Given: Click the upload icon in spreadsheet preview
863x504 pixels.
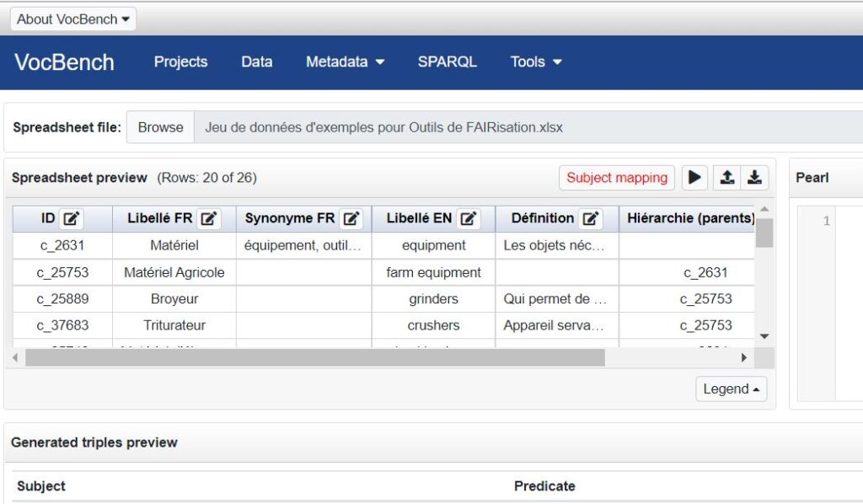Looking at the screenshot, I should [726, 178].
